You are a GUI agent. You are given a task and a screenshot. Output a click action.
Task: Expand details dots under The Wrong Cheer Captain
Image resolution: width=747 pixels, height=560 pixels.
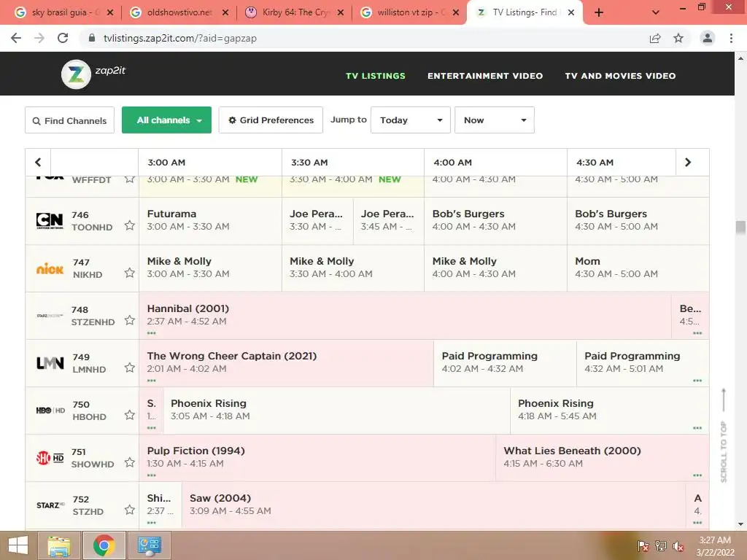(152, 381)
